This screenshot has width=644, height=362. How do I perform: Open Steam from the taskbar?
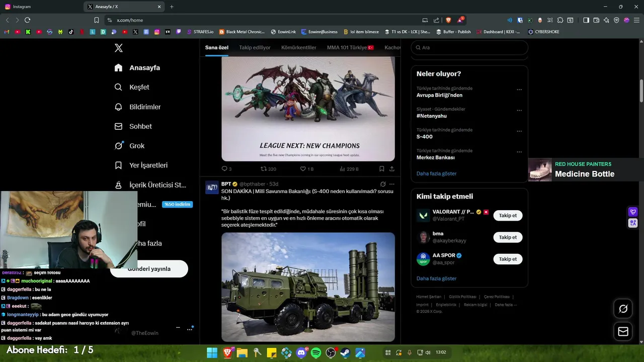coord(345,352)
